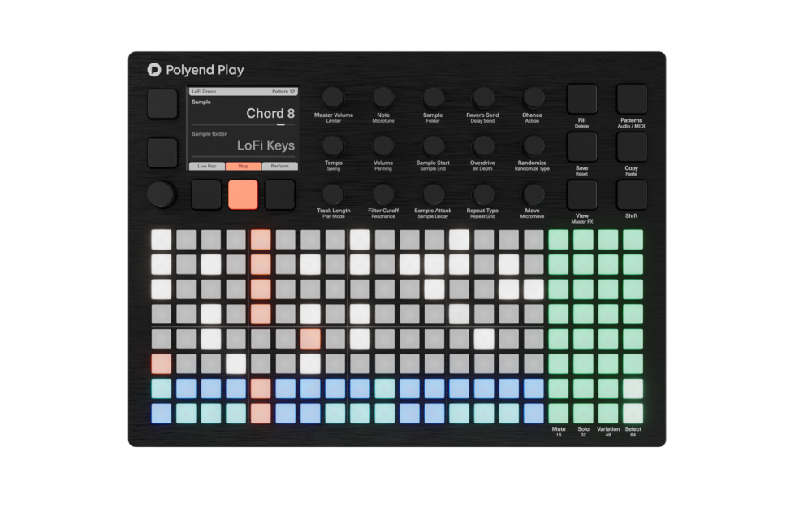Tap the lone orange pad in the fifth row
Screen dimensions: 812x508
pyautogui.click(x=310, y=338)
